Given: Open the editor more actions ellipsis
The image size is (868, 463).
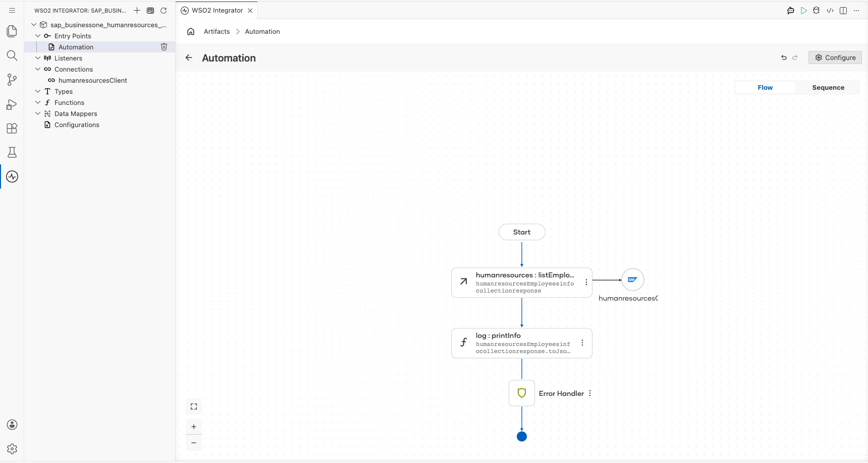Looking at the screenshot, I should click(x=856, y=10).
